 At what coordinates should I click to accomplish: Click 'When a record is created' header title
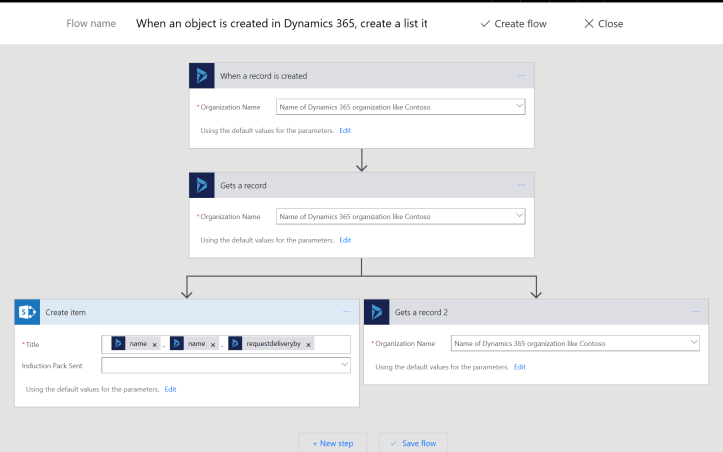(263, 76)
